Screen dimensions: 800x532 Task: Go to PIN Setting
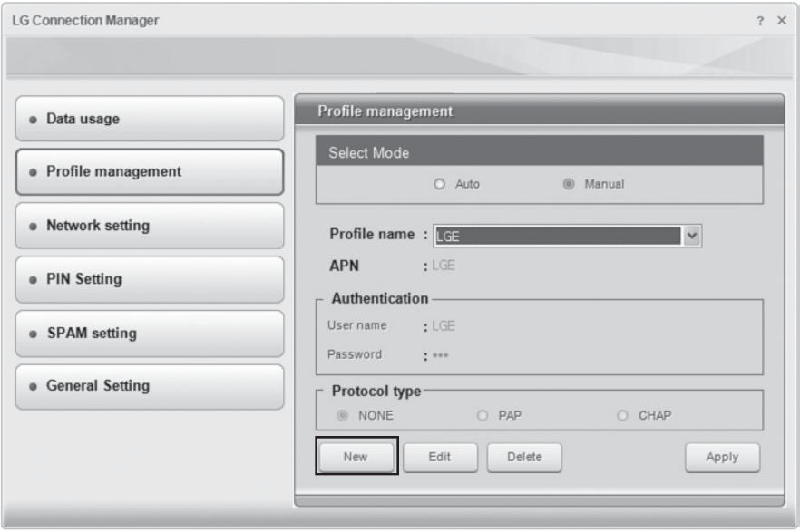coord(150,279)
